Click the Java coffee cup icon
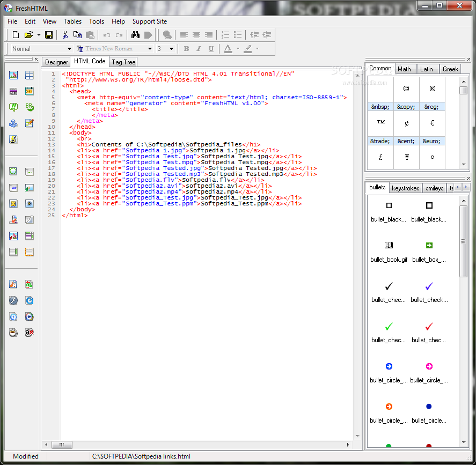The height and width of the screenshot is (465, 476). click(13, 333)
